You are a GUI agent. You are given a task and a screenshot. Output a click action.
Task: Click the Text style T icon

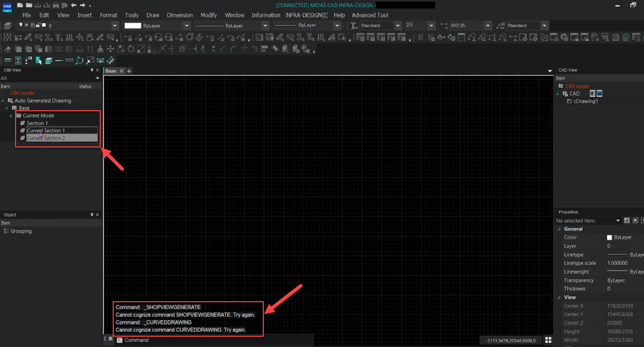tap(354, 26)
